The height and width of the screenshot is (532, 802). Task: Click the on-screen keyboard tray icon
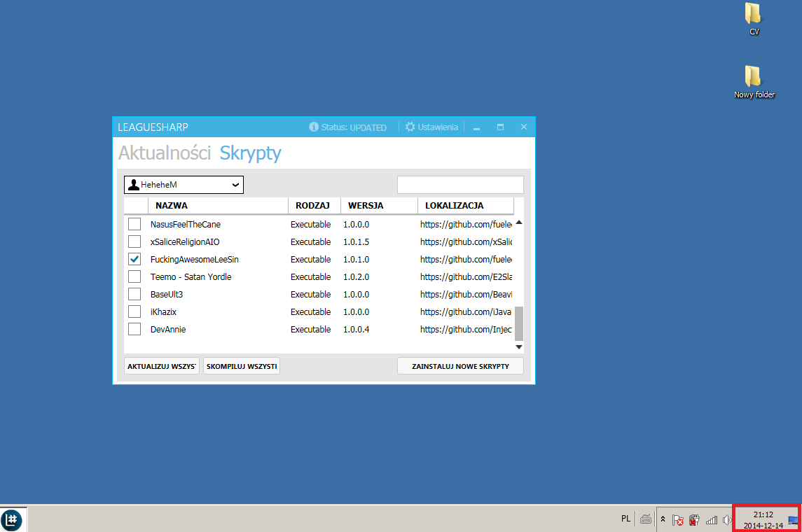[646, 519]
